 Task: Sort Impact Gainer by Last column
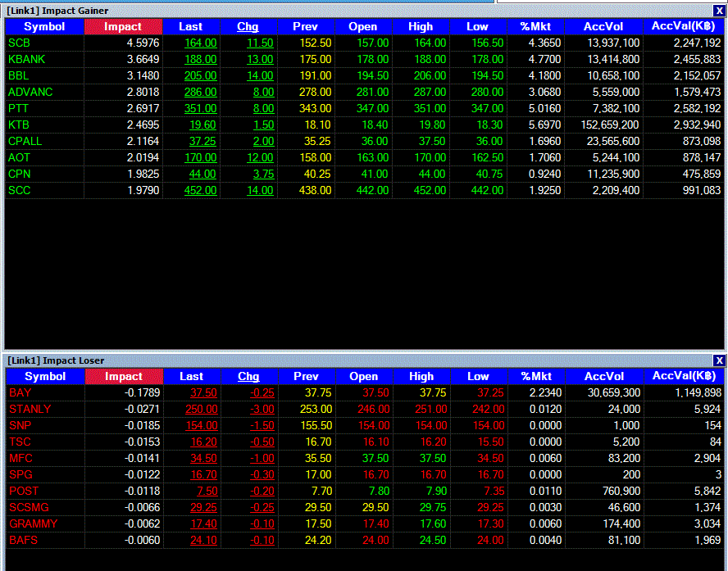click(191, 26)
